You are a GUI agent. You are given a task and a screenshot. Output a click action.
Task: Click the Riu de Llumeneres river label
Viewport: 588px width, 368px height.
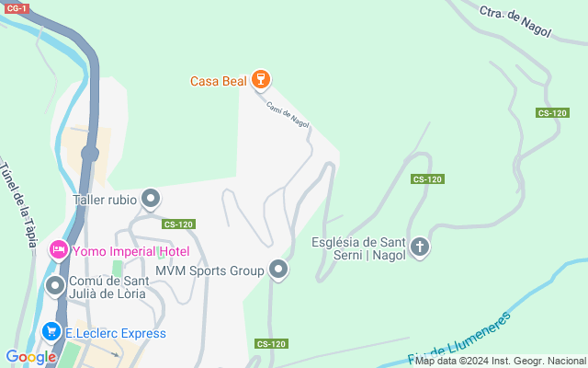[x=459, y=340]
